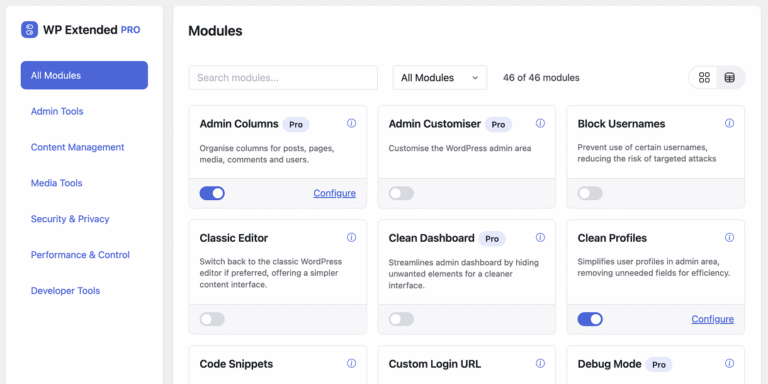
Task: Click info icon for Clean Dashboard
Action: pos(540,238)
